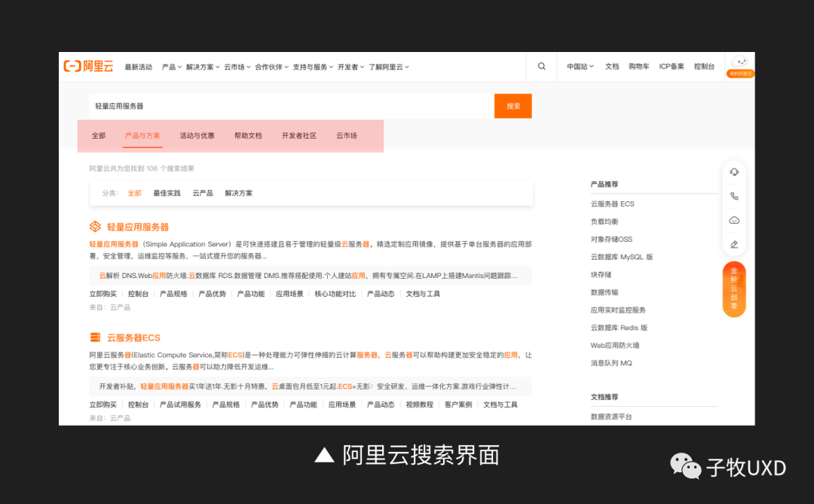Expand the 支持与服务 navigation dropdown
814x504 pixels.
pos(313,67)
